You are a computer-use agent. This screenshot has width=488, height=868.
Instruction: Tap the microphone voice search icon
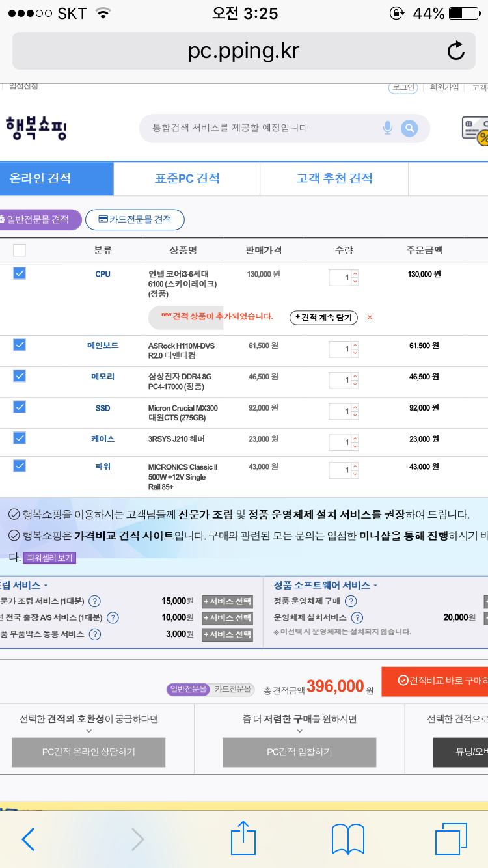click(x=388, y=128)
